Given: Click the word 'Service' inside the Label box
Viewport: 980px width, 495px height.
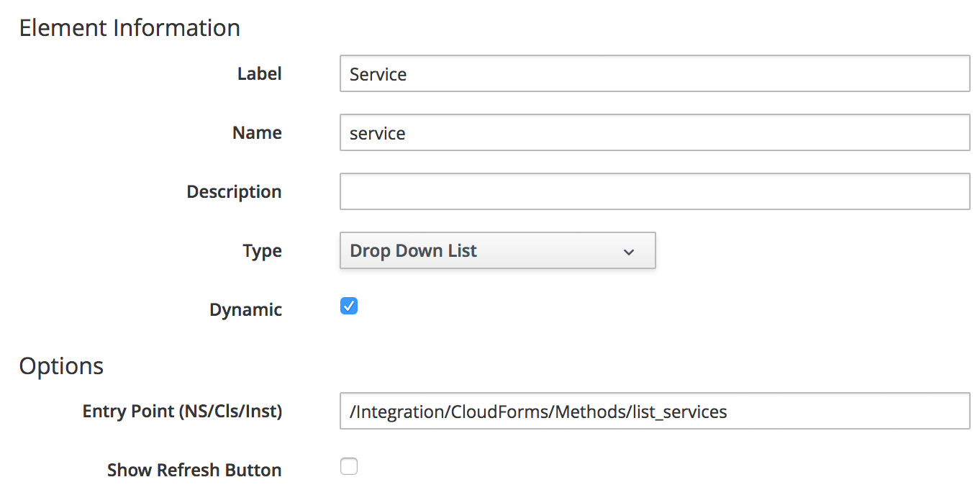Looking at the screenshot, I should coord(378,74).
